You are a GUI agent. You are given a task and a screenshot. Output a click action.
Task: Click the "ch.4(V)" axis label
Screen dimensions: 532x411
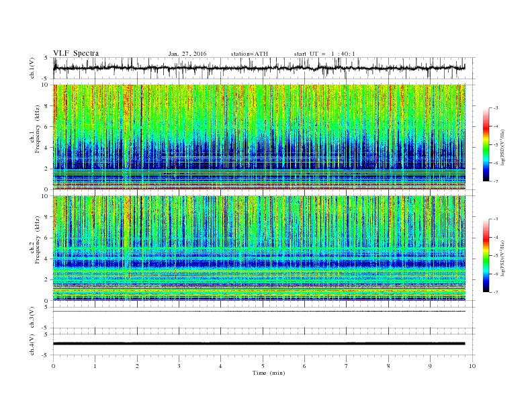click(x=32, y=345)
